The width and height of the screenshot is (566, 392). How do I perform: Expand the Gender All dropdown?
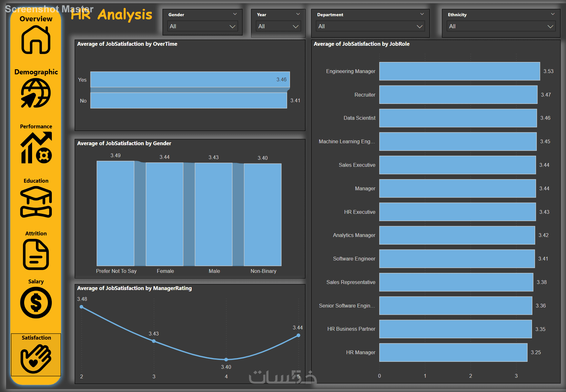click(x=203, y=26)
